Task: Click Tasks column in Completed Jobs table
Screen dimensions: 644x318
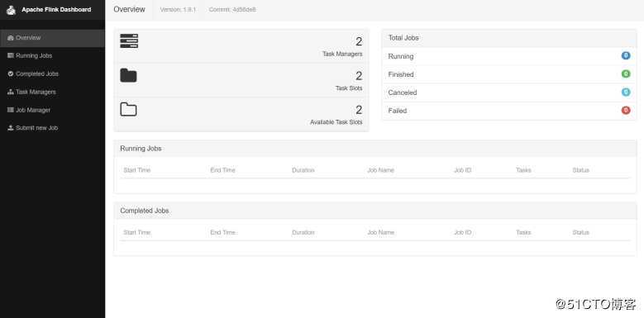Action: click(x=523, y=232)
